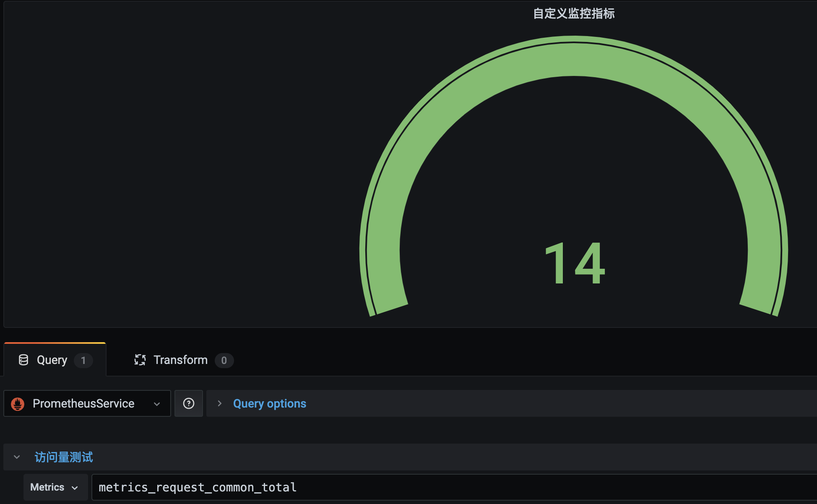Click the Transform count badge 0
Screen dimensions: 817x504
tap(224, 360)
